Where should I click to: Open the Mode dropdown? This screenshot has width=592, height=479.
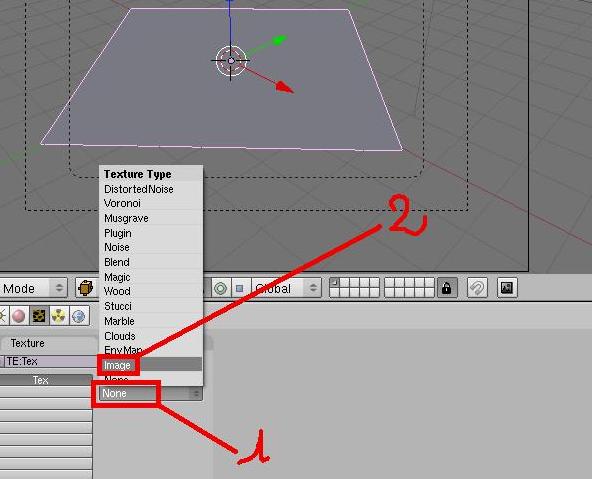[x=33, y=288]
